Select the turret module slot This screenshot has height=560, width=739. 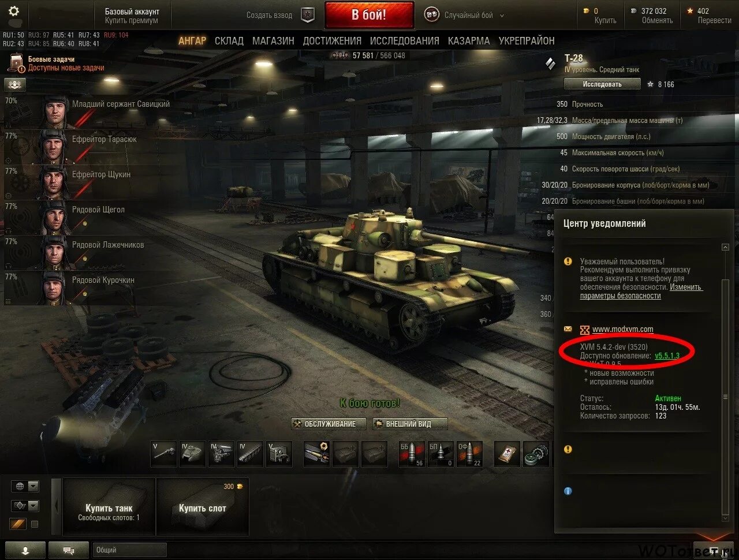tap(192, 454)
